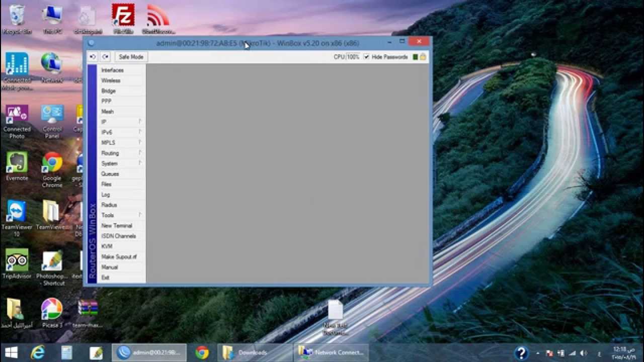Expand the MPLS submenu
This screenshot has width=644, height=362.
121,143
